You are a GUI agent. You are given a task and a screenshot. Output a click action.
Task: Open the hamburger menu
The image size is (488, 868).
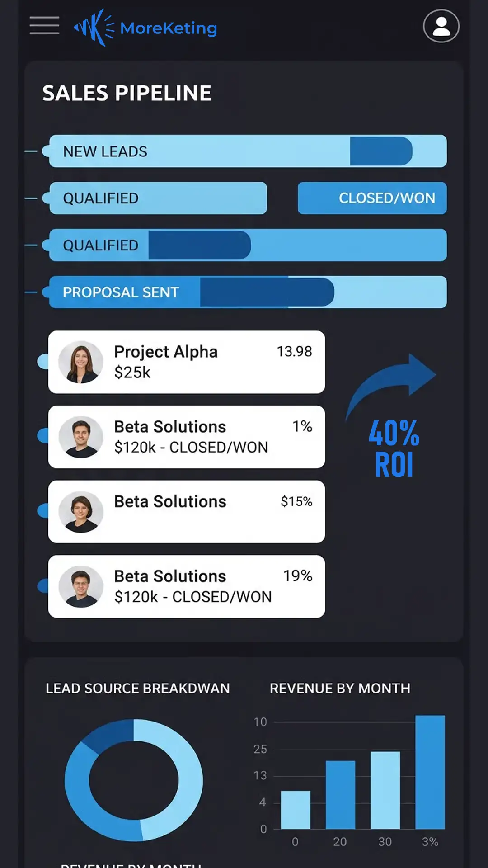[x=44, y=25]
